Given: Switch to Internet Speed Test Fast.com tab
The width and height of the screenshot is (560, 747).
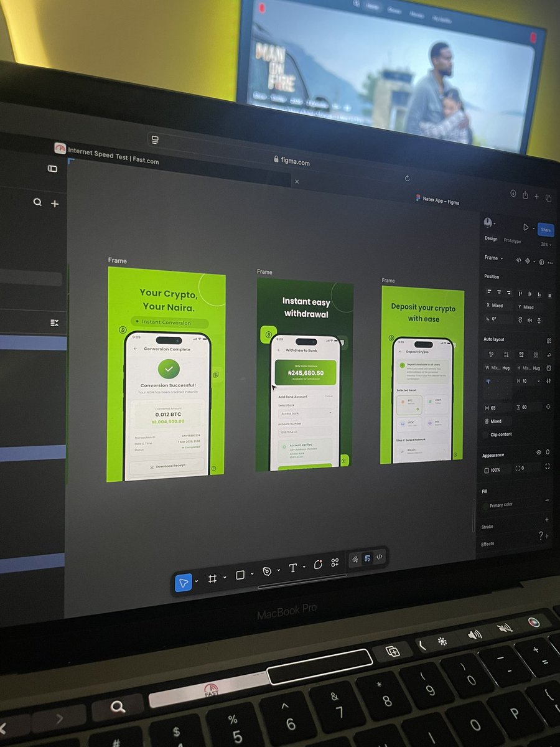Looking at the screenshot, I should coord(106,154).
